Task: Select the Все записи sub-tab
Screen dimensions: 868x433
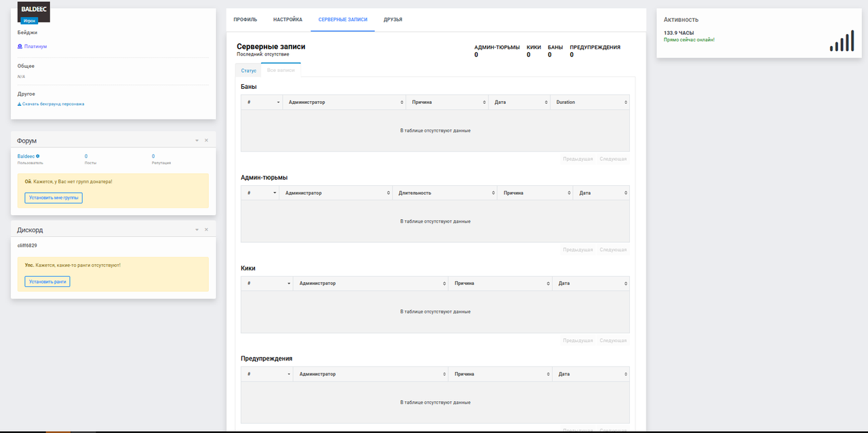Action: (x=281, y=71)
